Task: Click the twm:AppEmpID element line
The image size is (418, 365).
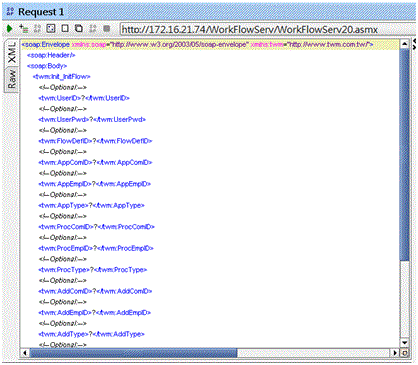Action: pos(95,184)
